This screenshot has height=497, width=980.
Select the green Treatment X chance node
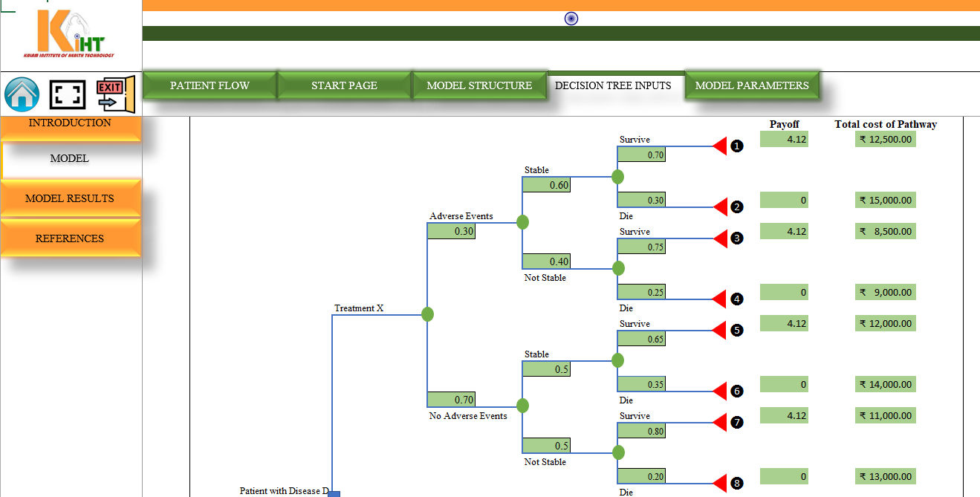pos(427,314)
